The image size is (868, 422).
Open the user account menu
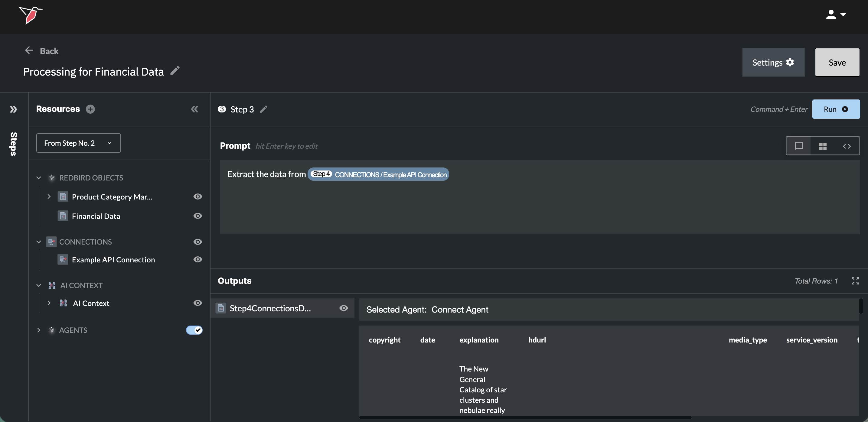point(836,15)
